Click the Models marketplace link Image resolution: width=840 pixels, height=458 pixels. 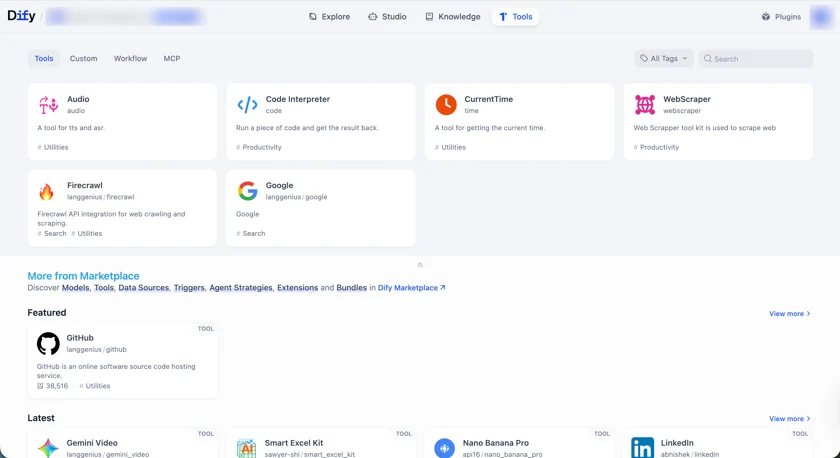point(76,288)
